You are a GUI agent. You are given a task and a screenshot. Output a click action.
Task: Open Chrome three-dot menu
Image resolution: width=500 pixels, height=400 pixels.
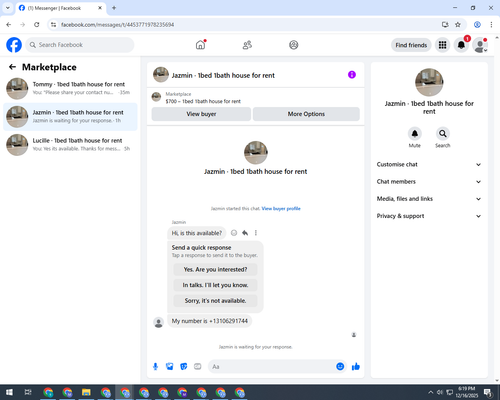(491, 25)
